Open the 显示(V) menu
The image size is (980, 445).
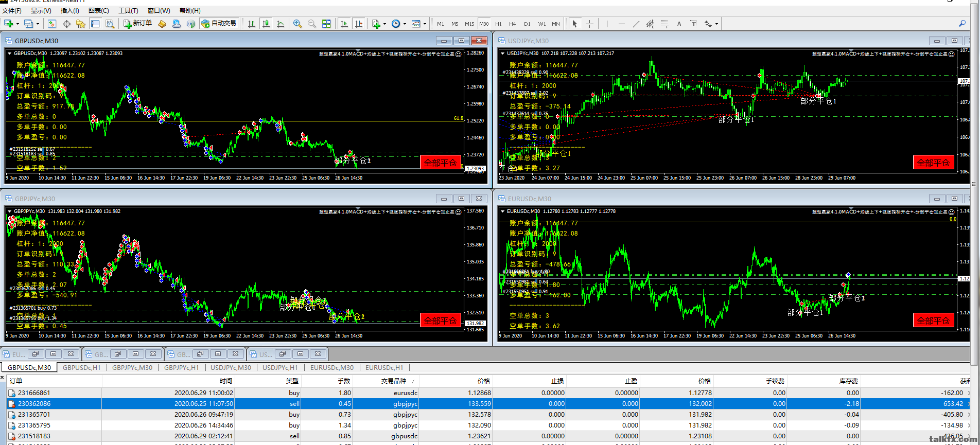pyautogui.click(x=41, y=10)
